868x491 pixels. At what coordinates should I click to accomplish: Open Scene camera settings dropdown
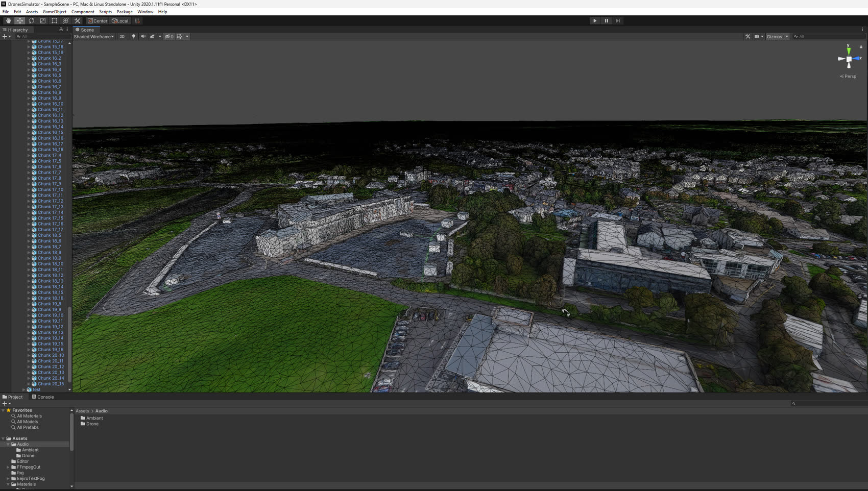pos(759,37)
